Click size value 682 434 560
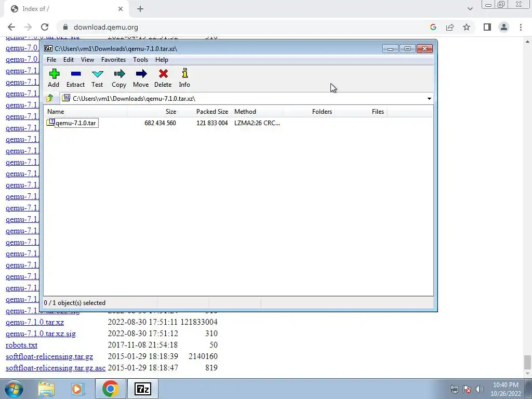The width and height of the screenshot is (532, 399). tap(160, 123)
